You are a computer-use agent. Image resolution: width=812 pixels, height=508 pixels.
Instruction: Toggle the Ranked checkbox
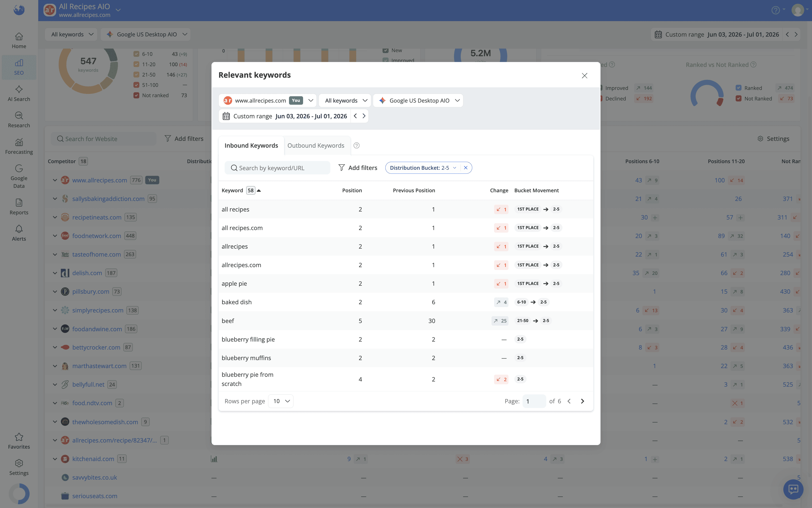[x=738, y=88]
